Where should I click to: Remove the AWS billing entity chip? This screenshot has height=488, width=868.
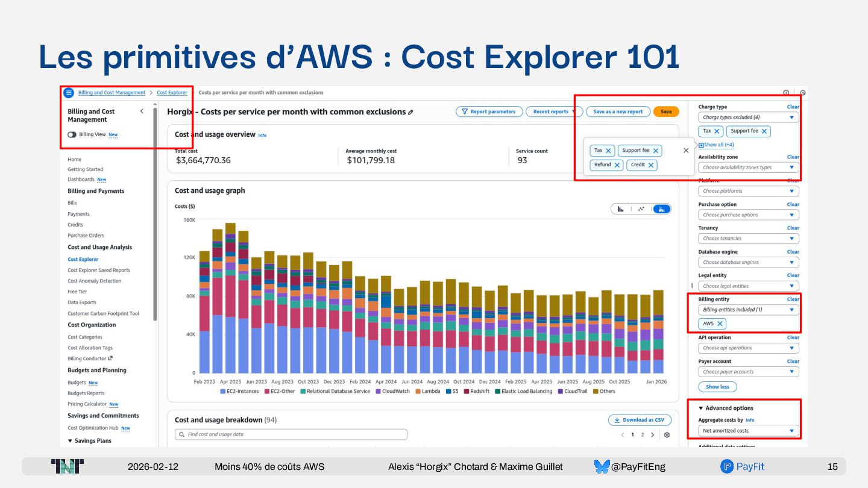click(720, 324)
